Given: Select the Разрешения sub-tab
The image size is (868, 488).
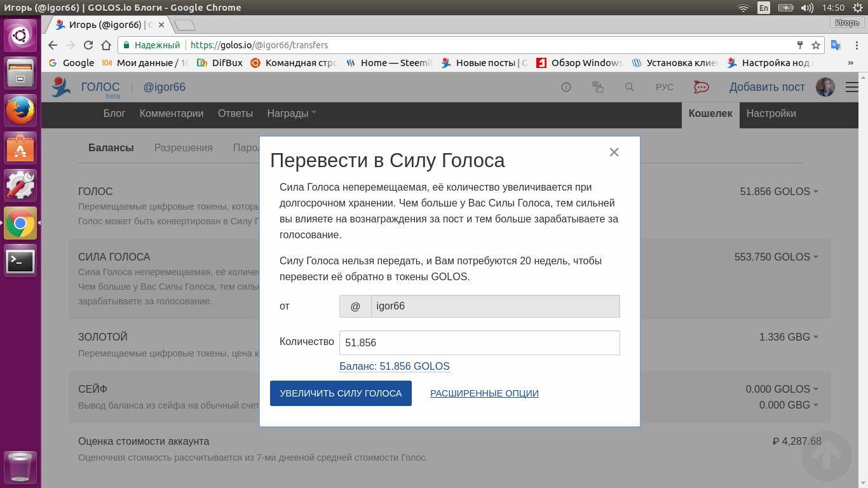Looking at the screenshot, I should point(183,148).
